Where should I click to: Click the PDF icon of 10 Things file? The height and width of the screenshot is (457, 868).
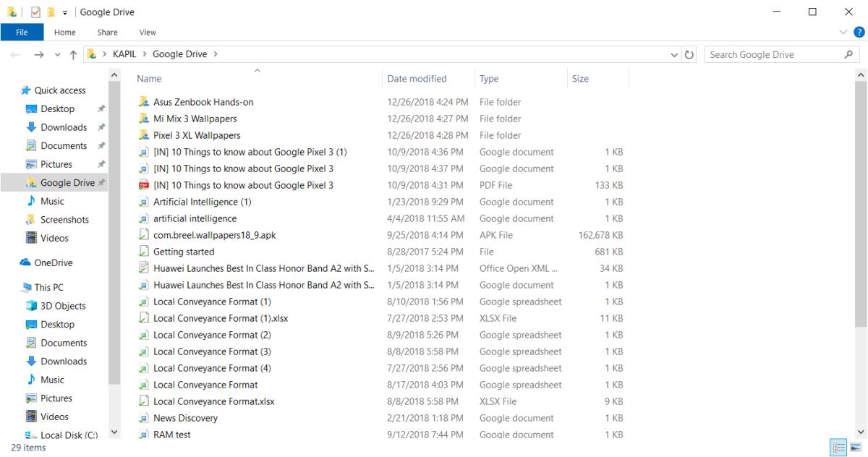(143, 186)
